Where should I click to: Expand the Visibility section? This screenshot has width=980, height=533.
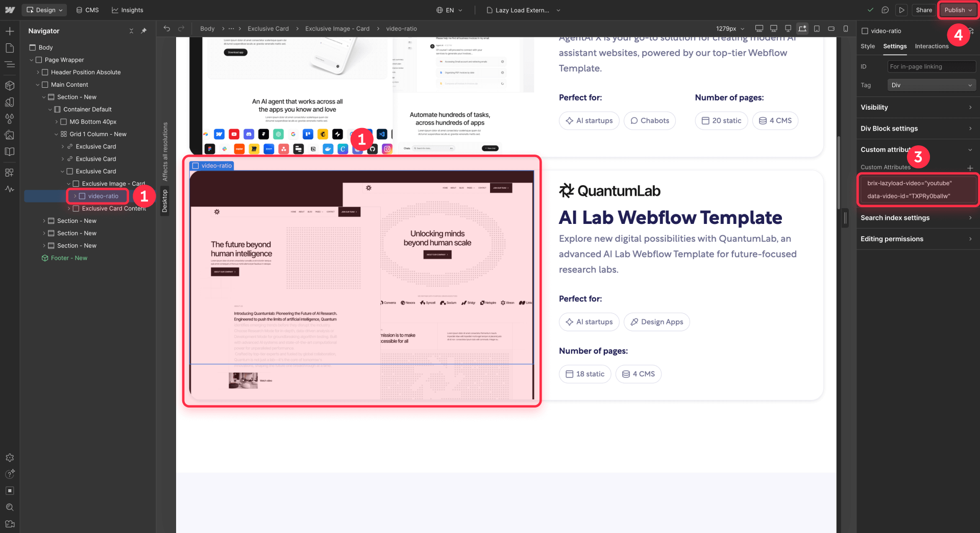pyautogui.click(x=918, y=107)
